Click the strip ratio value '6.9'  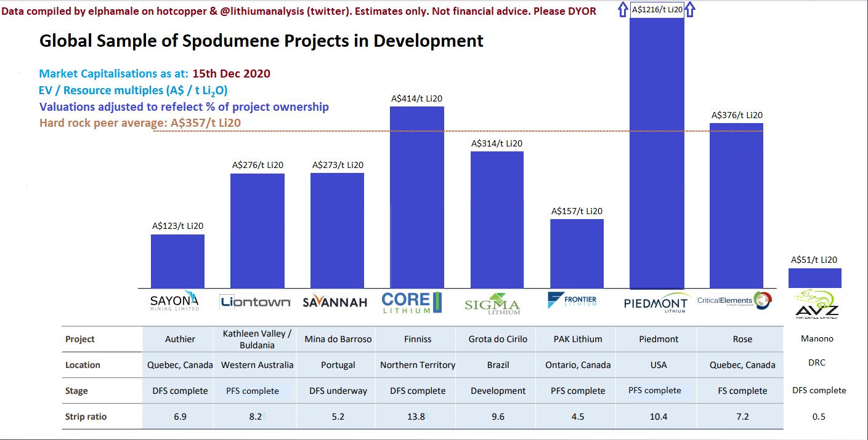tap(180, 417)
